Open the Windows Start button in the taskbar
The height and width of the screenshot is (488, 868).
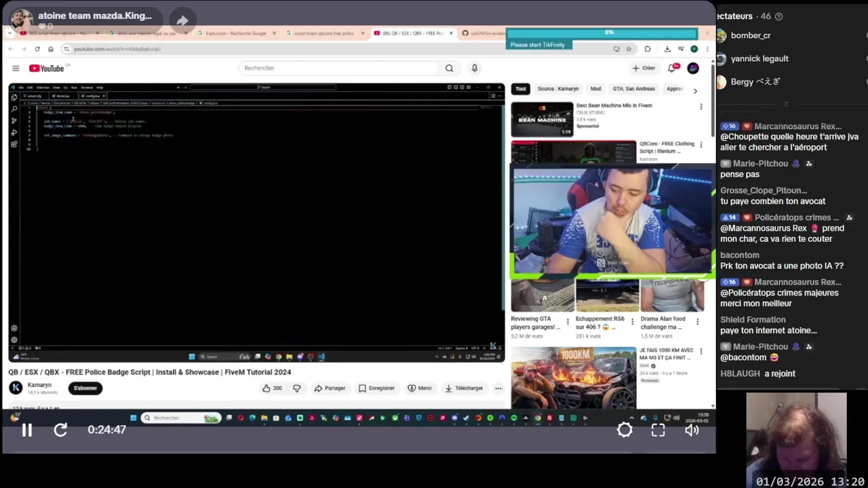pos(134,418)
